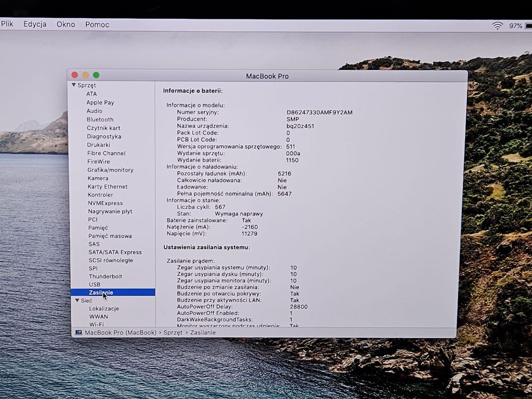Select PCI in the sidebar
The height and width of the screenshot is (399, 532).
point(92,219)
